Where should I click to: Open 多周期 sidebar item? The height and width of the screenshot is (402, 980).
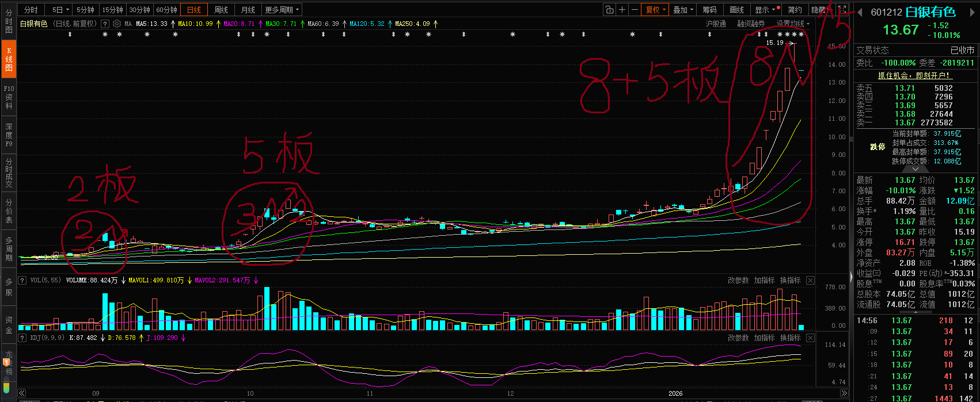(x=9, y=249)
